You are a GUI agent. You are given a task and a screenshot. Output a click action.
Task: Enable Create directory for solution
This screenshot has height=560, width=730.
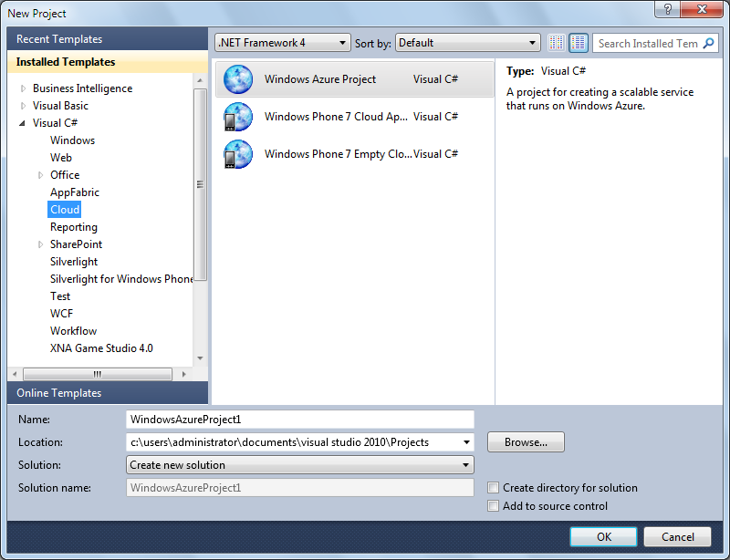click(493, 487)
